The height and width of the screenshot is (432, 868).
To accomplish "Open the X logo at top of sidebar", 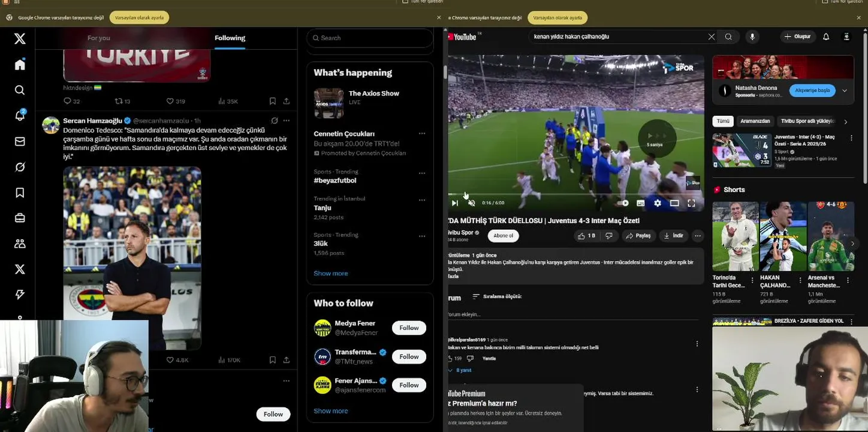I will pos(20,39).
